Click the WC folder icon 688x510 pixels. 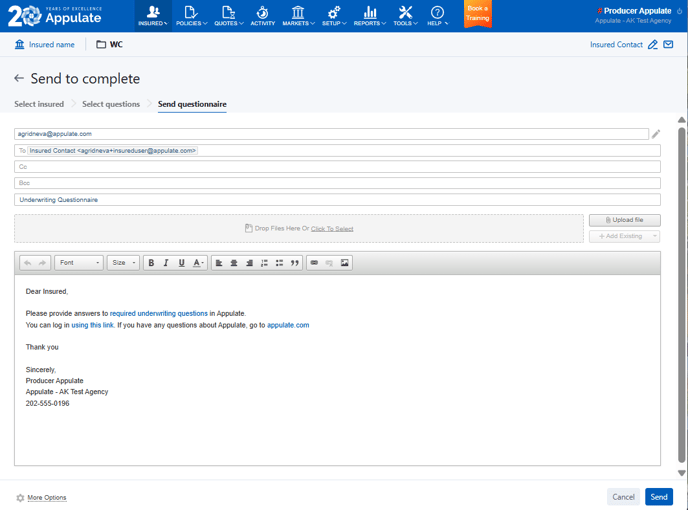click(101, 44)
